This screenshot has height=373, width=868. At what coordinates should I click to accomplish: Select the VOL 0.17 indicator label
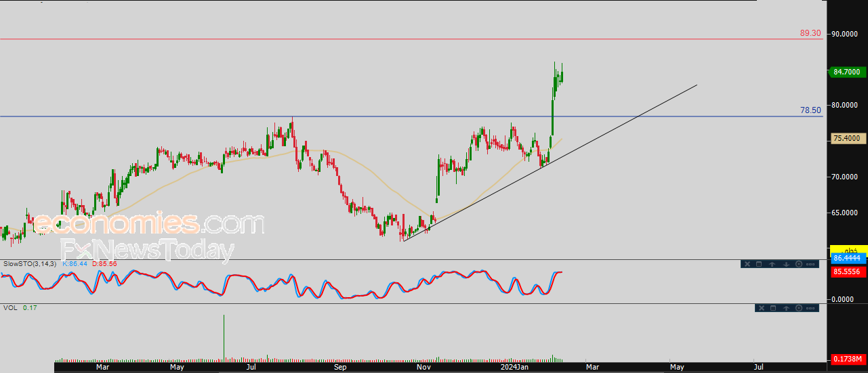20,307
